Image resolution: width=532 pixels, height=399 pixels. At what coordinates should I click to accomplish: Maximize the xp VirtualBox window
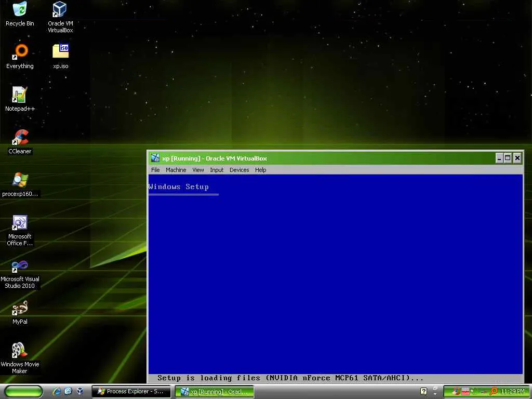tap(508, 158)
